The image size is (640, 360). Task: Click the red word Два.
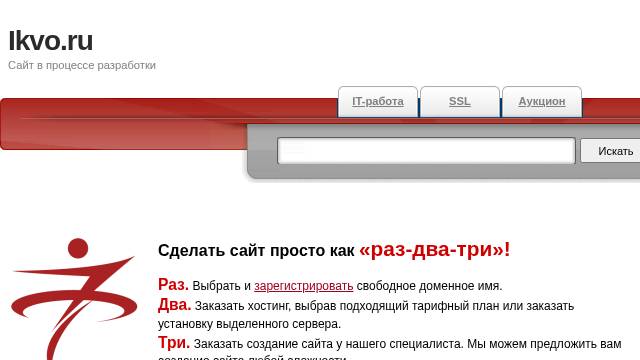click(x=174, y=304)
